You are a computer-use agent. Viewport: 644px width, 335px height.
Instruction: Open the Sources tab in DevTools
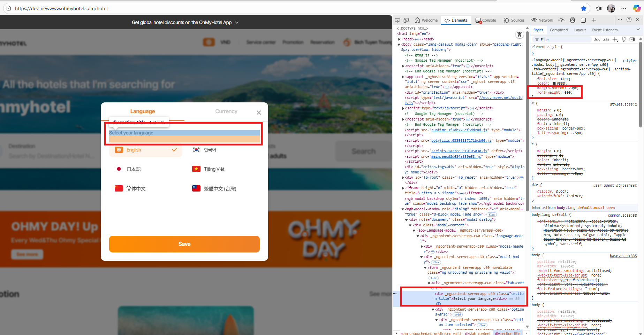click(x=514, y=20)
